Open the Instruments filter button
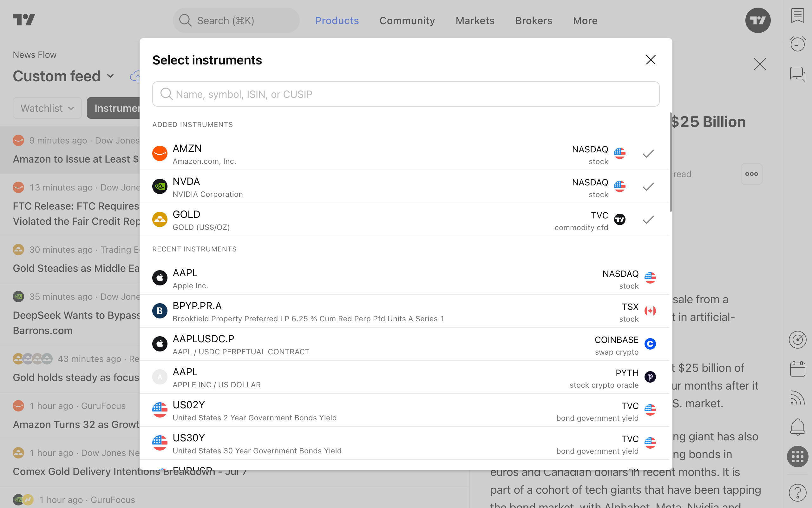The width and height of the screenshot is (812, 508). click(114, 108)
